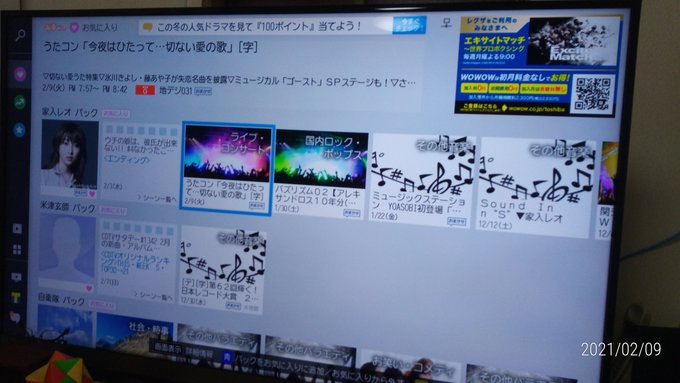Click the round heart icon beside お気に入り
680x383 pixels.
[74, 27]
